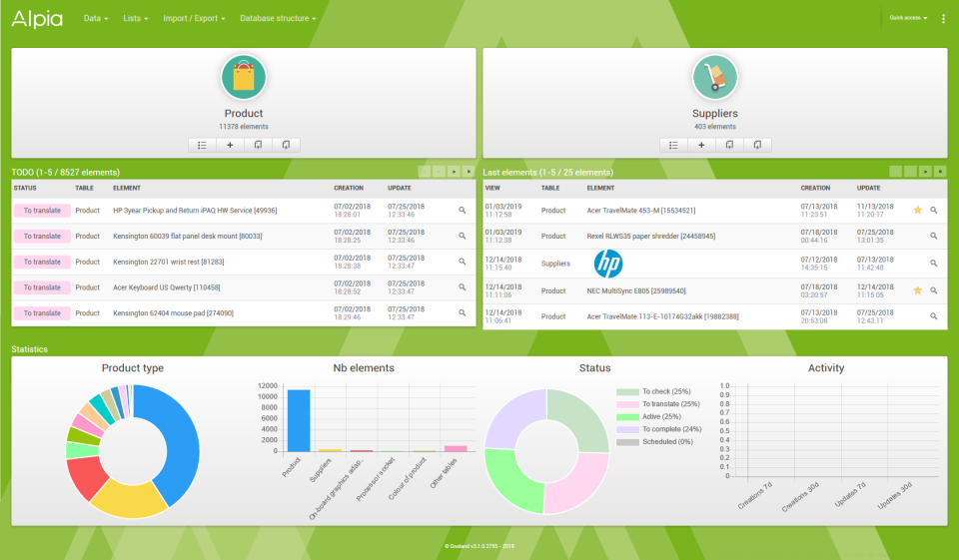The height and width of the screenshot is (560, 959).
Task: Click the large blue Product type donut segment
Action: [x=181, y=440]
